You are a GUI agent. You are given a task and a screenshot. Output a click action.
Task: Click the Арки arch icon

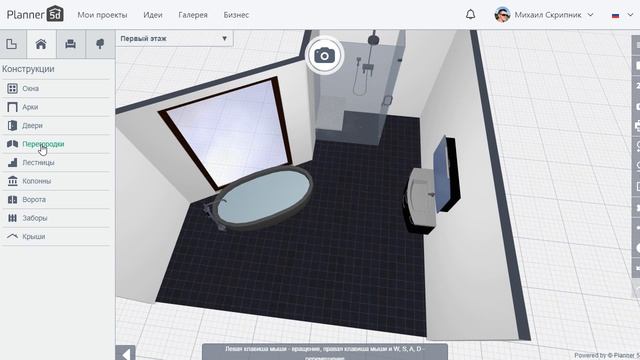pos(13,107)
